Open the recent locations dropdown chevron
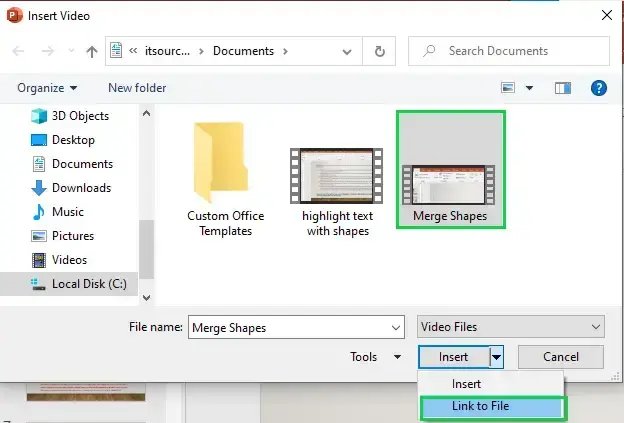Screen dimensions: 624x423 coord(71,51)
